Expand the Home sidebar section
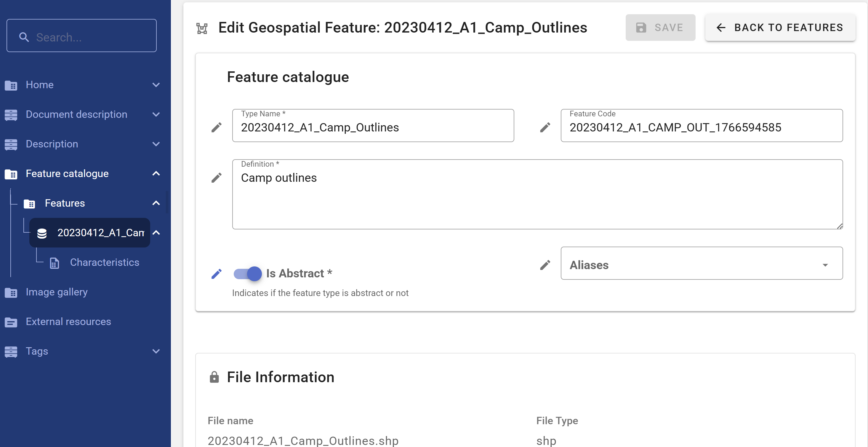 pyautogui.click(x=156, y=85)
